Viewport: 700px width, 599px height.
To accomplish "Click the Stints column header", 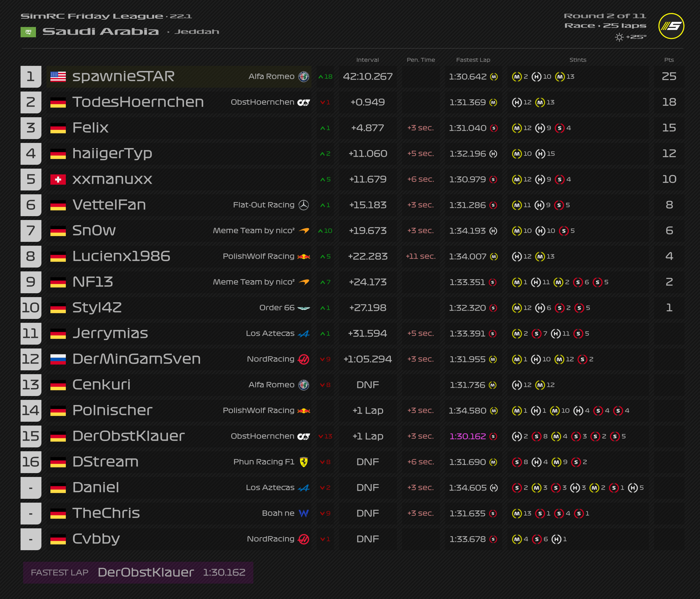I will click(x=577, y=60).
